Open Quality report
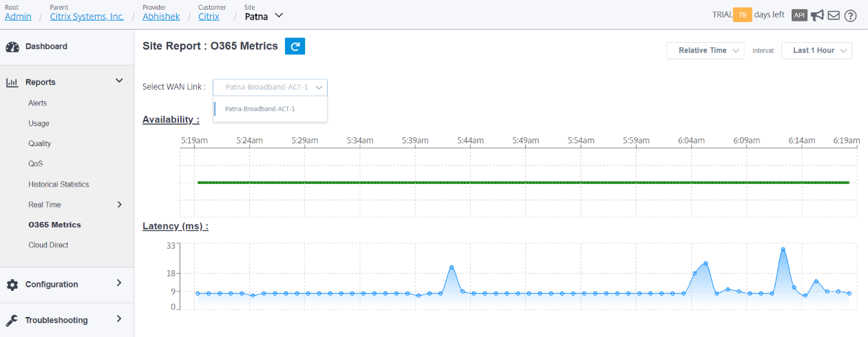The image size is (868, 337). coord(40,144)
